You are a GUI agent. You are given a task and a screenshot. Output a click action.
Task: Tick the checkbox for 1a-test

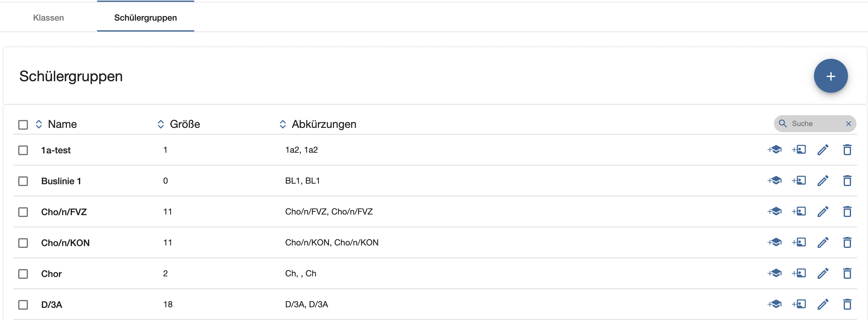point(23,150)
